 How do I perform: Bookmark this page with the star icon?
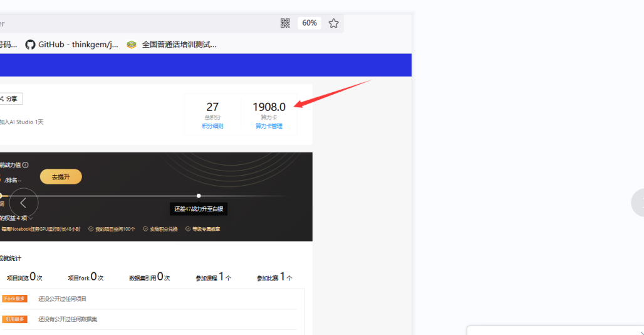(x=333, y=23)
